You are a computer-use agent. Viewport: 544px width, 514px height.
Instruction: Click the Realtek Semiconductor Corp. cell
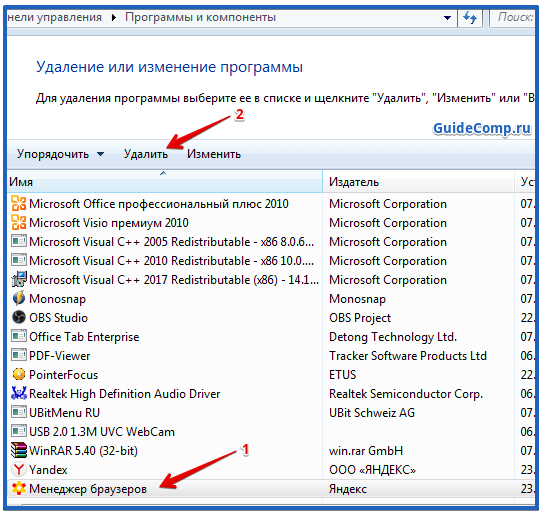(406, 394)
